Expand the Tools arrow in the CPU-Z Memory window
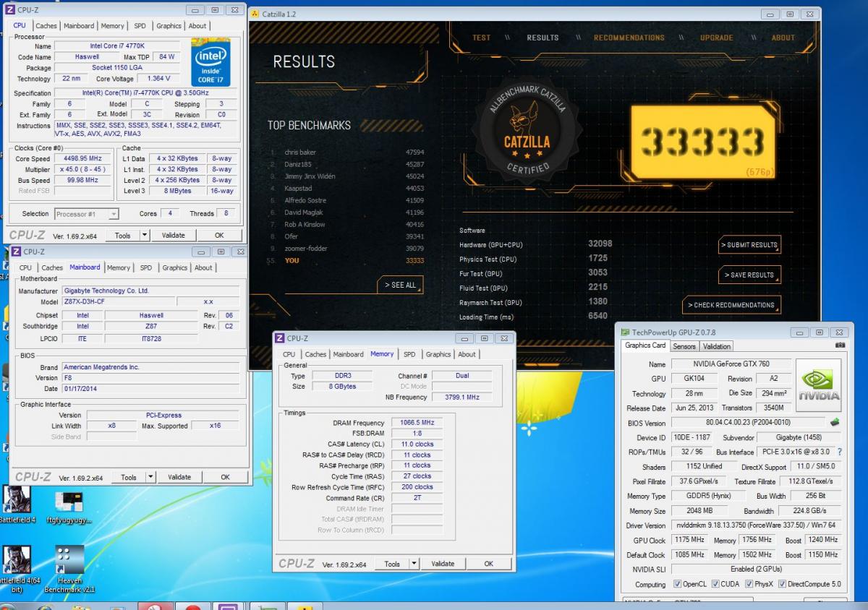Image resolution: width=868 pixels, height=610 pixels. click(413, 564)
